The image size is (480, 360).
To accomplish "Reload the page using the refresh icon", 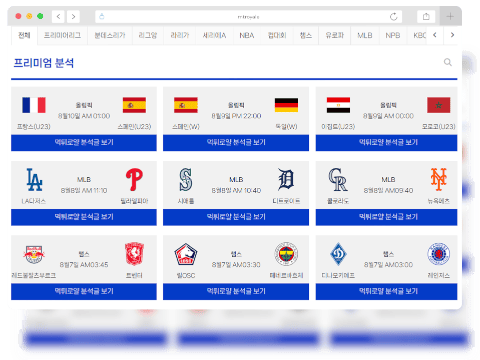I will [x=394, y=17].
